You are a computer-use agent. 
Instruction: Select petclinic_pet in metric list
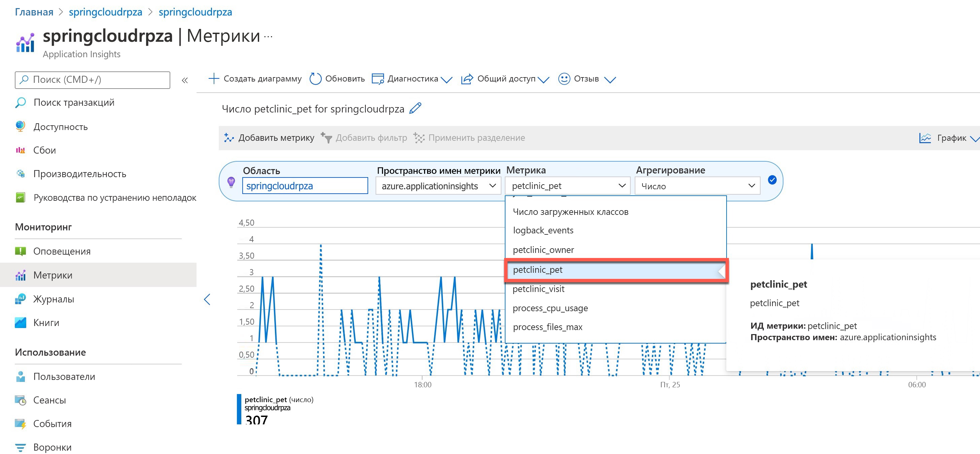tap(616, 270)
